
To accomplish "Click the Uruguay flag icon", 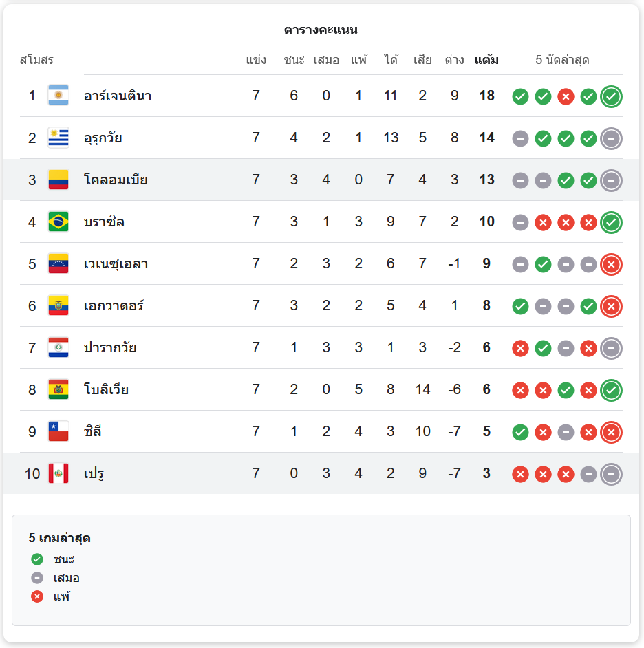I will point(58,138).
